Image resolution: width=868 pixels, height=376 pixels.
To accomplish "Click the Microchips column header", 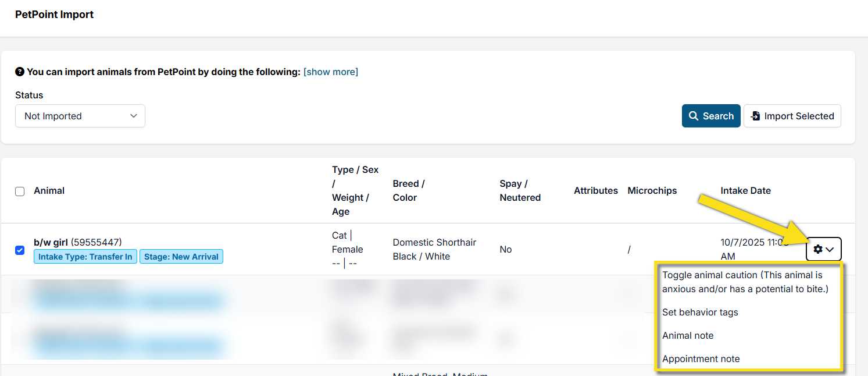I will click(652, 190).
